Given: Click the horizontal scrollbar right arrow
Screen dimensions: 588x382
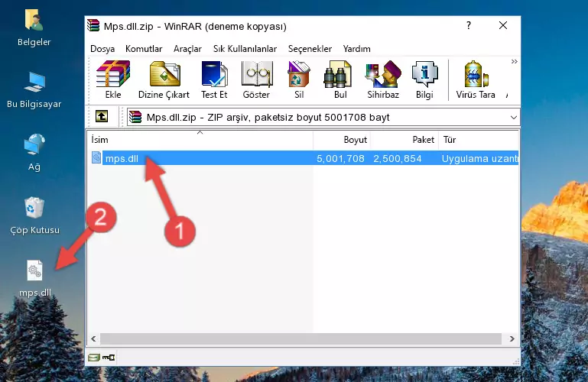Looking at the screenshot, I should tap(512, 338).
